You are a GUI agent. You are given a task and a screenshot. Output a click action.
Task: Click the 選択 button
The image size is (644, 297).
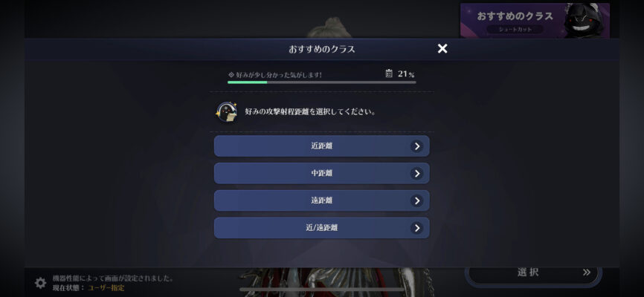click(533, 273)
